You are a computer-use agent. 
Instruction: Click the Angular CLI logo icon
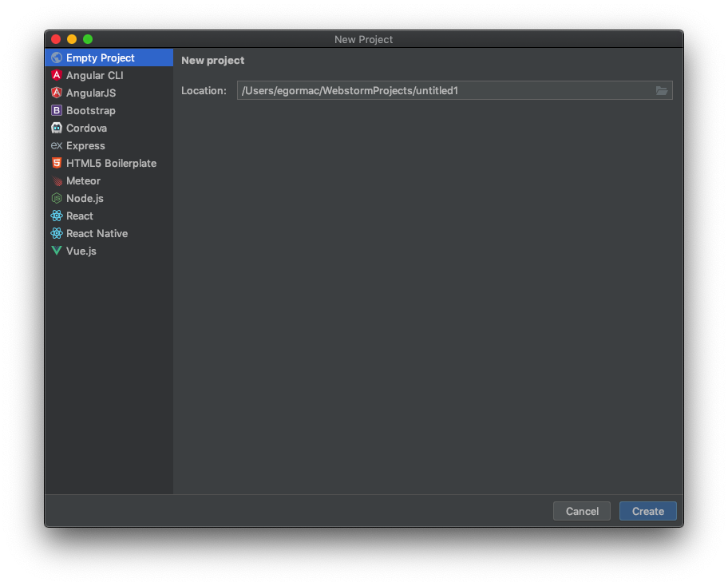point(57,75)
